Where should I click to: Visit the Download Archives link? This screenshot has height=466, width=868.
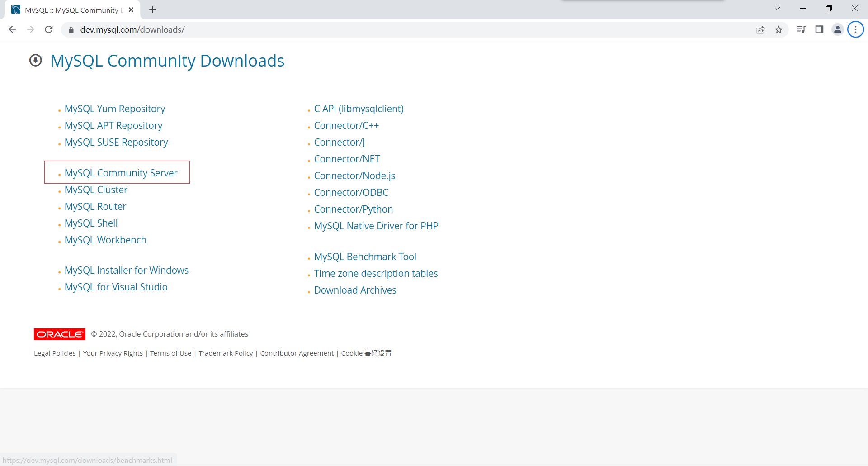[355, 290]
